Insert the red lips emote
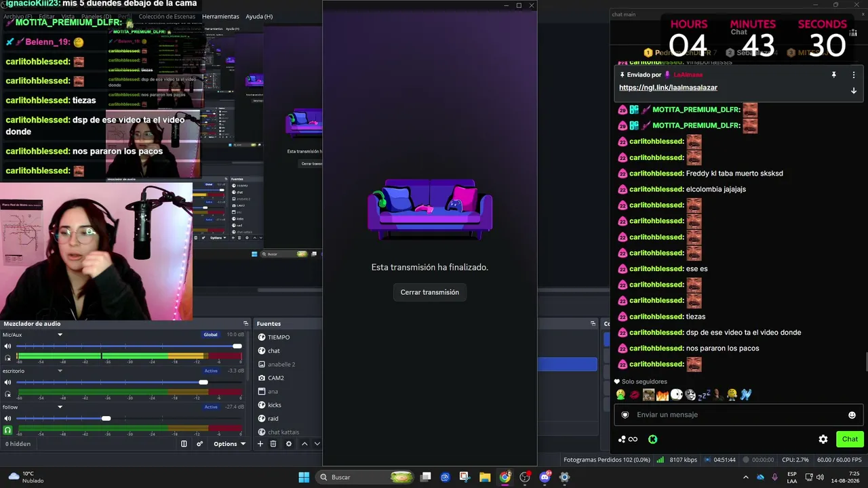868x488 pixels. (x=635, y=394)
